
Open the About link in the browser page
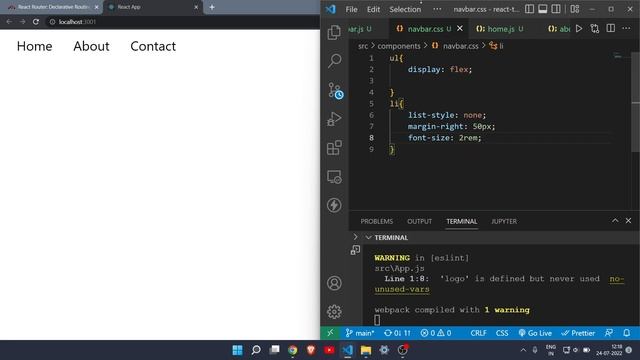tap(91, 46)
